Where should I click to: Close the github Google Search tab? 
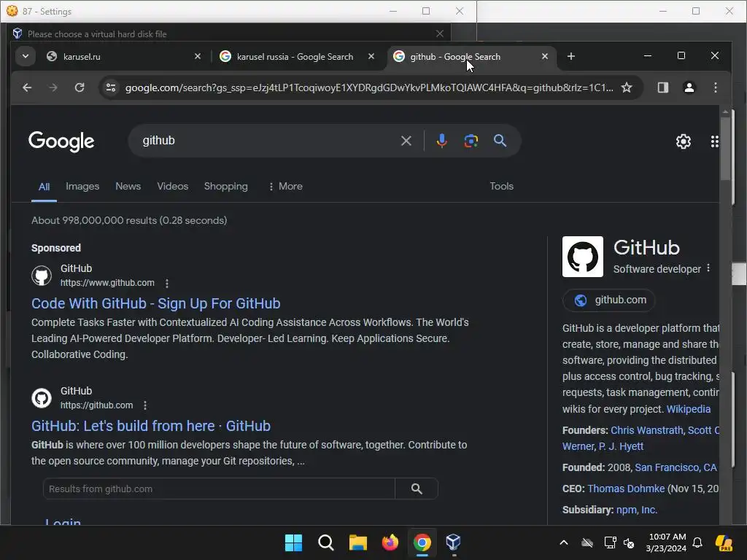tap(545, 57)
